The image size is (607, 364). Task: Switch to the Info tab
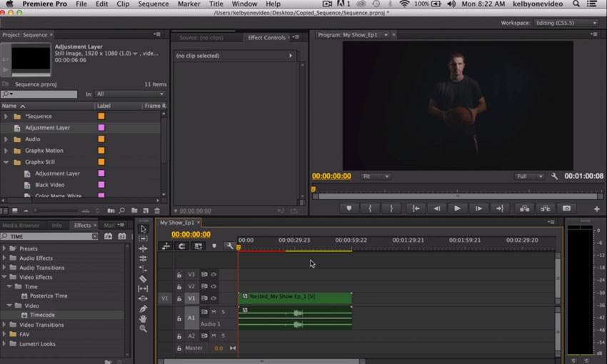click(x=56, y=225)
